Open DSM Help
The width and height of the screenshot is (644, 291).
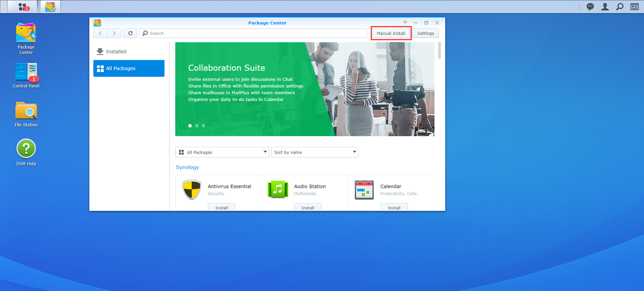[x=26, y=151]
